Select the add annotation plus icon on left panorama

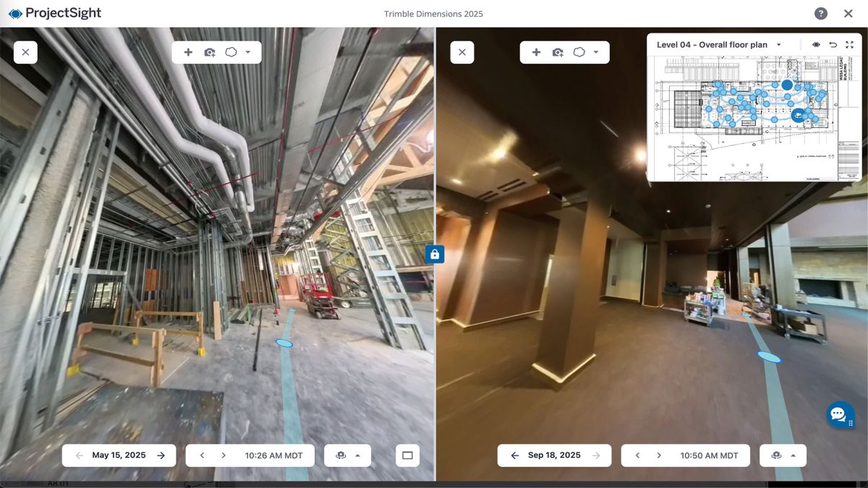[187, 52]
